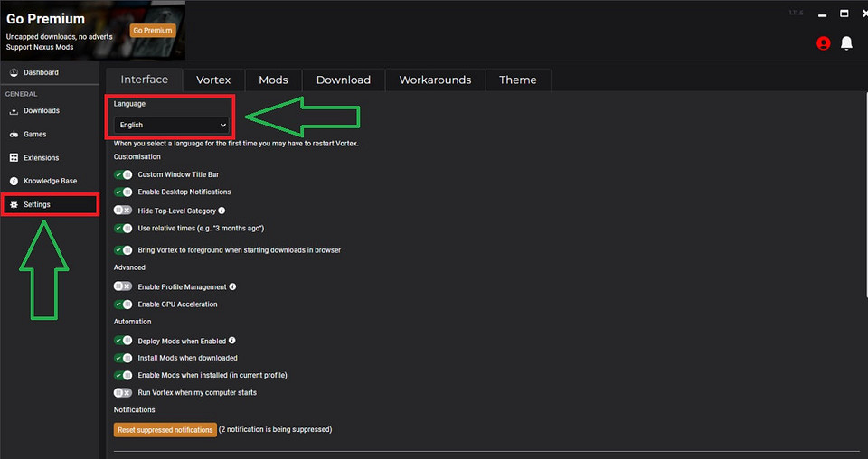Toggle Custom Window Title Bar switch
Image resolution: width=868 pixels, height=459 pixels.
(x=123, y=174)
